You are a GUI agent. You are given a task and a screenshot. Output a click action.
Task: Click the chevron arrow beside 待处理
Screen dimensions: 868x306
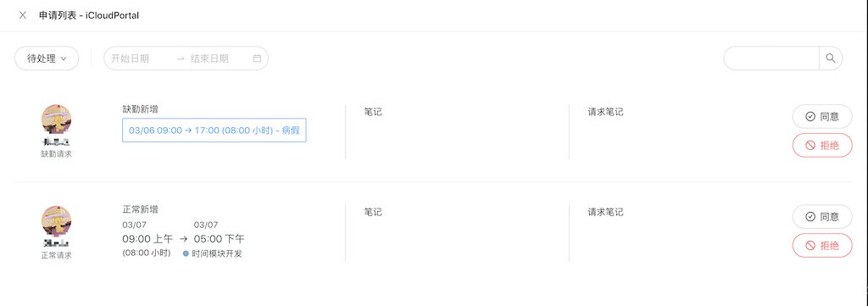pyautogui.click(x=64, y=58)
